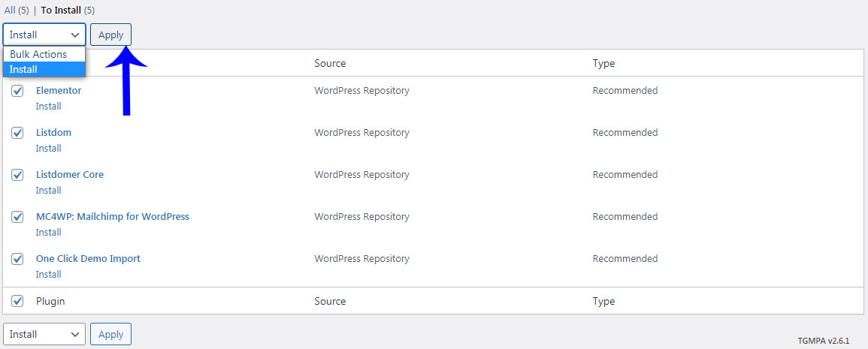Click the top Apply button
The image size is (868, 349).
(x=110, y=35)
